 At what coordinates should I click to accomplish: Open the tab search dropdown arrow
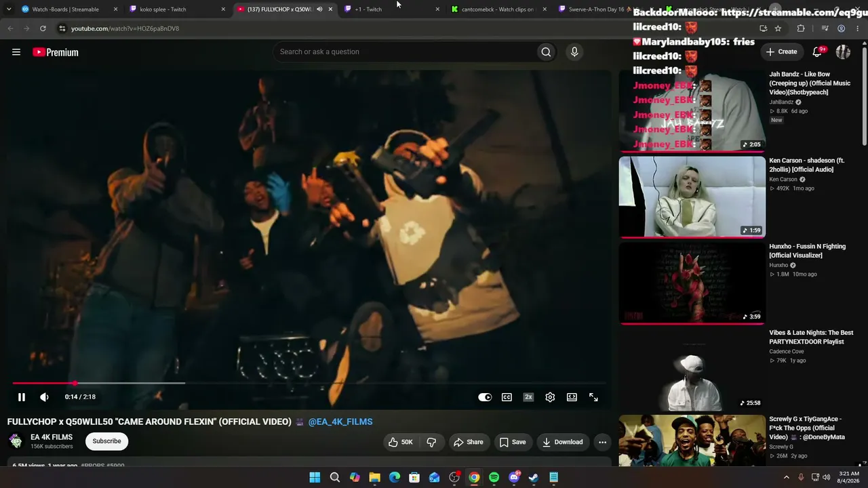[9, 9]
